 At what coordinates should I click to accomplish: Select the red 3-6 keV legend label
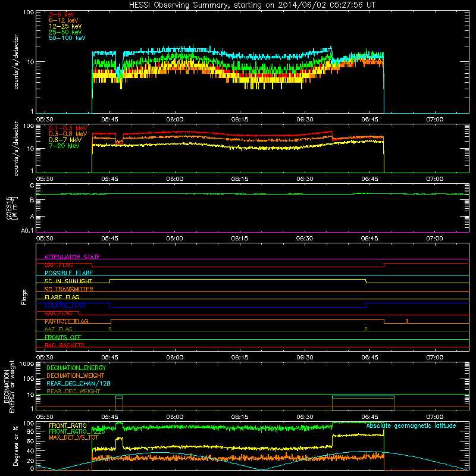click(x=61, y=14)
